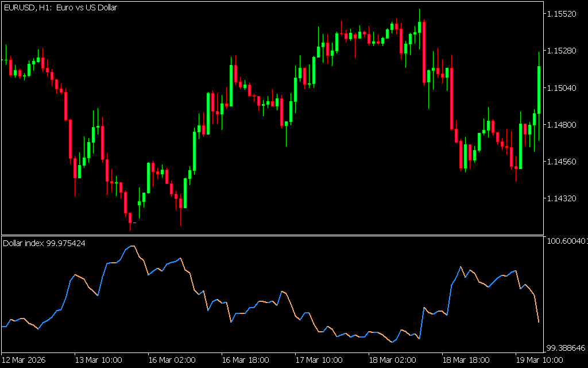This screenshot has height=368, width=588.
Task: Click the 100.600401 indicator scale value
Action: (566, 241)
